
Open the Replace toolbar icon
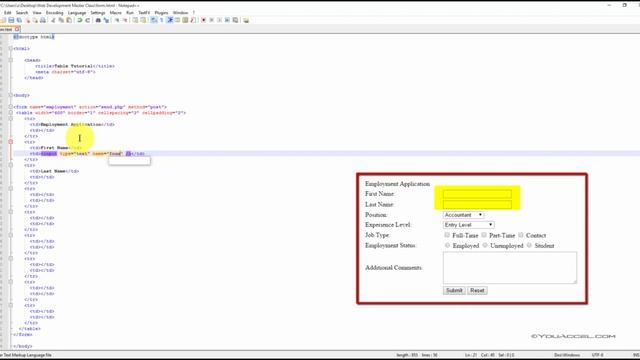pyautogui.click(x=106, y=20)
